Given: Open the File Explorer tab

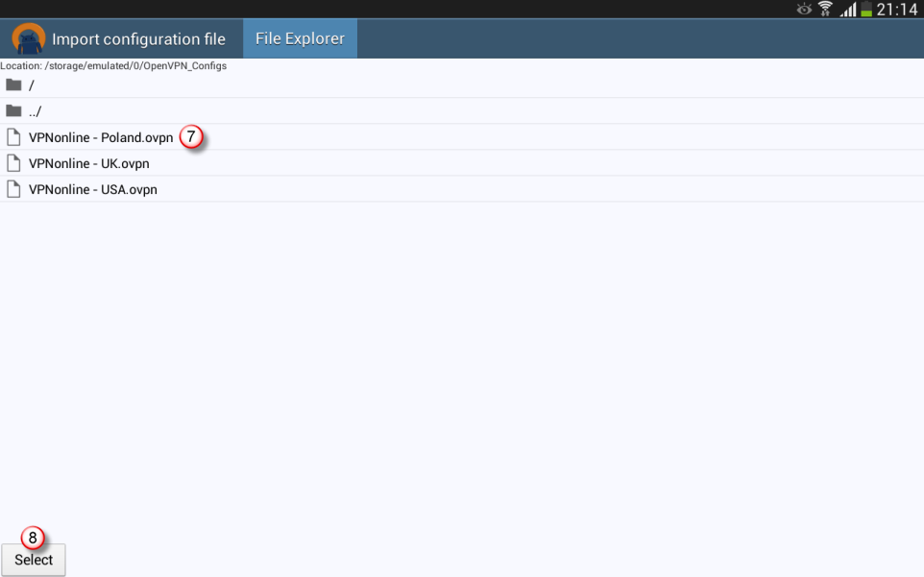Looking at the screenshot, I should click(x=300, y=38).
